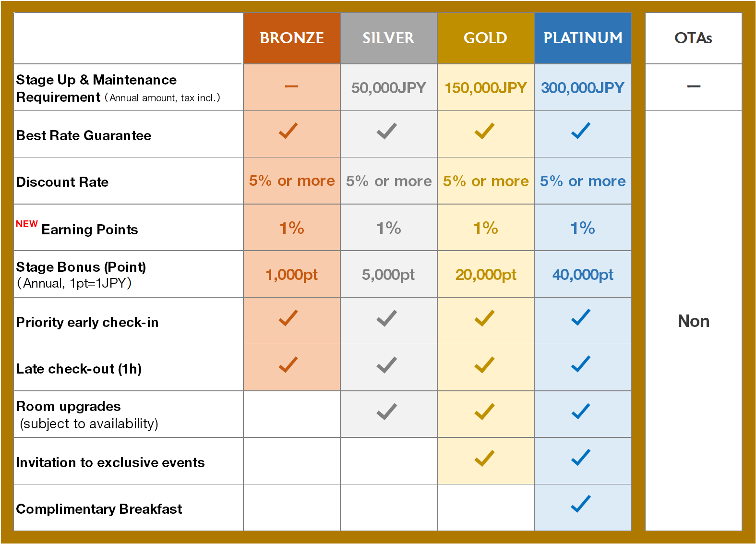Click the OTAs column header
Viewport: 756px width, 544px height.
694,38
